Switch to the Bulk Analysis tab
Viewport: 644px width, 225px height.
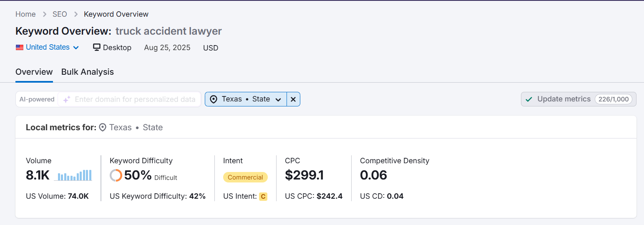[88, 72]
